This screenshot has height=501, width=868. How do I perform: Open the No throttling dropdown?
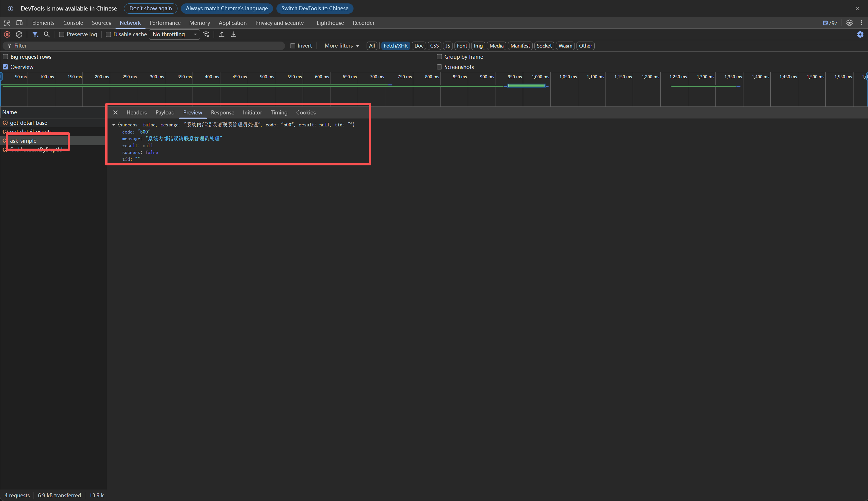point(174,34)
